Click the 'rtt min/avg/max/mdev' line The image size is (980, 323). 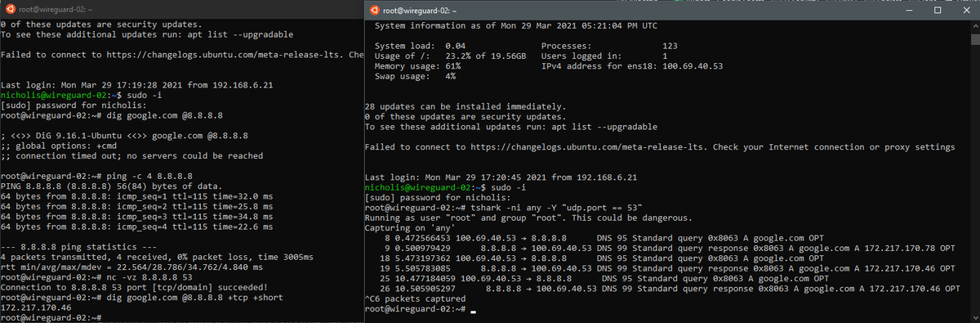click(x=131, y=268)
